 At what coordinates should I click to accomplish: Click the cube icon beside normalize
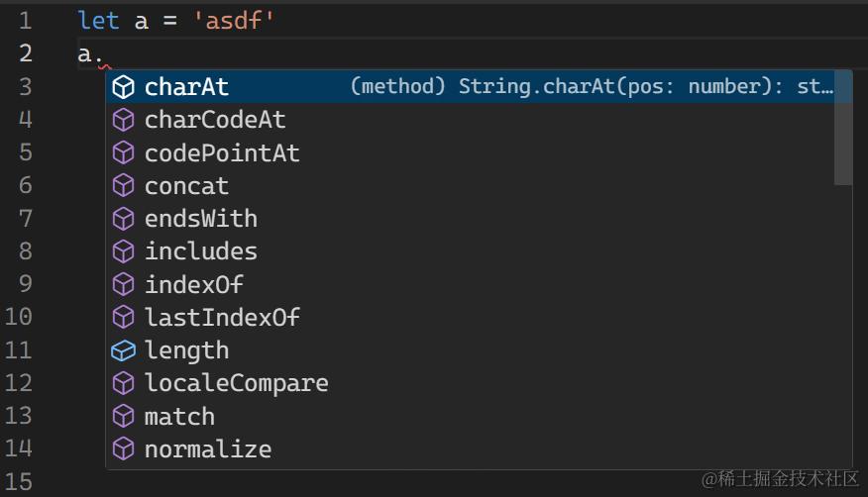123,449
